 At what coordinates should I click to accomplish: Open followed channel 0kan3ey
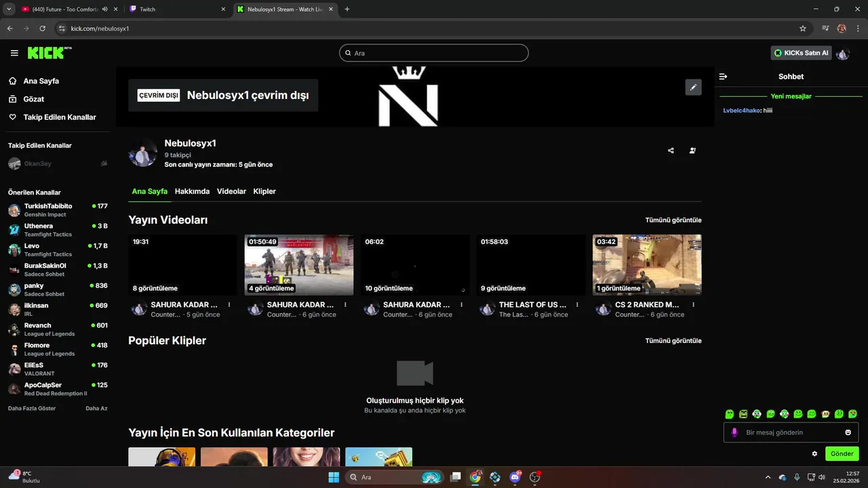pos(58,163)
